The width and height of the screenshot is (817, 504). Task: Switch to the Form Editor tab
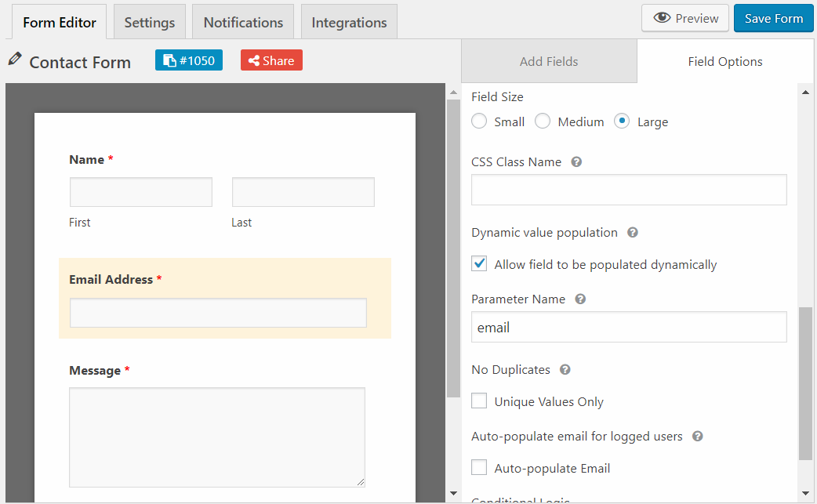[x=60, y=23]
